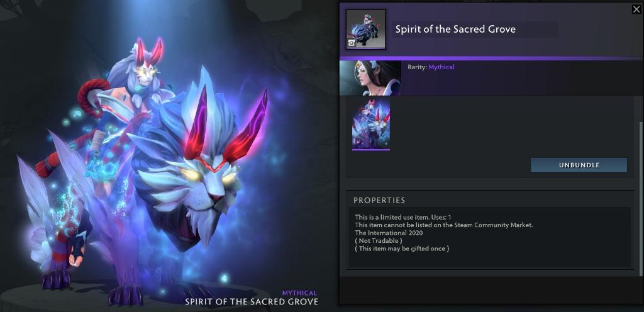Click the 'may be gifted once' line
Image resolution: width=644 pixels, height=312 pixels.
pyautogui.click(x=402, y=248)
